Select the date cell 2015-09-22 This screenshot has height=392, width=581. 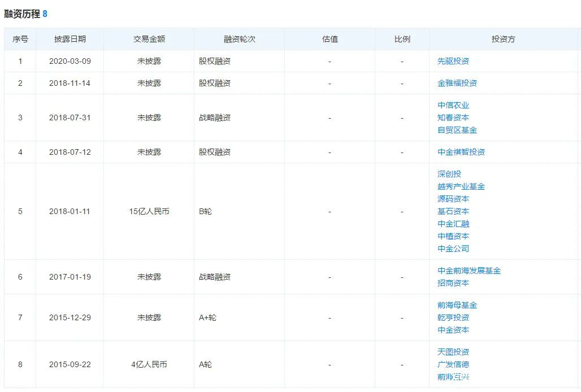click(70, 365)
